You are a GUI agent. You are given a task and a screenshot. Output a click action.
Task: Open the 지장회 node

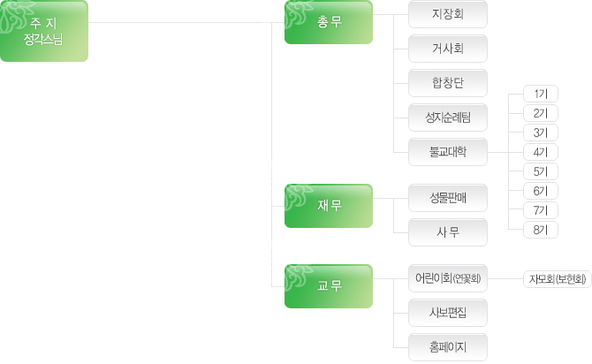448,14
